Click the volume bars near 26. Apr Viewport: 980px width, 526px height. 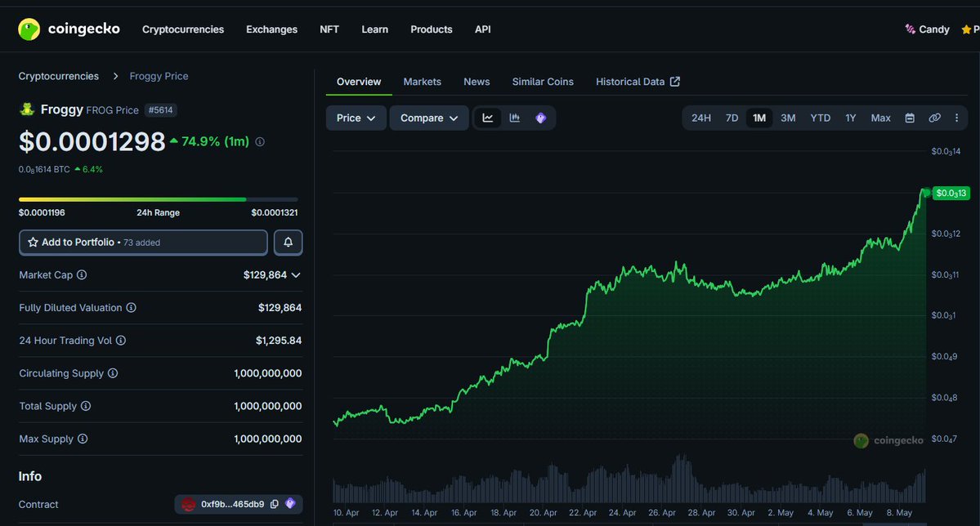click(x=663, y=488)
